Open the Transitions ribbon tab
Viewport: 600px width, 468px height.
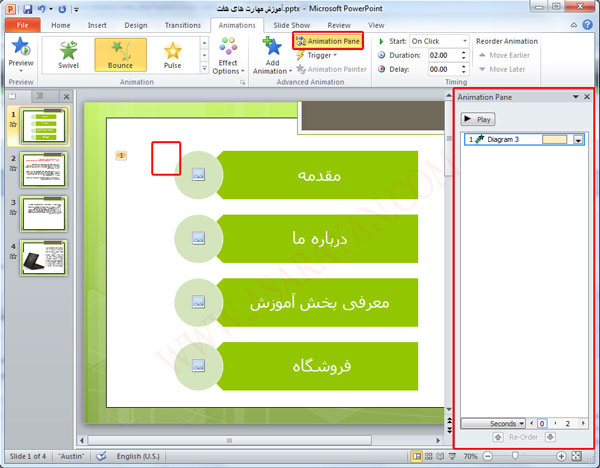point(182,25)
